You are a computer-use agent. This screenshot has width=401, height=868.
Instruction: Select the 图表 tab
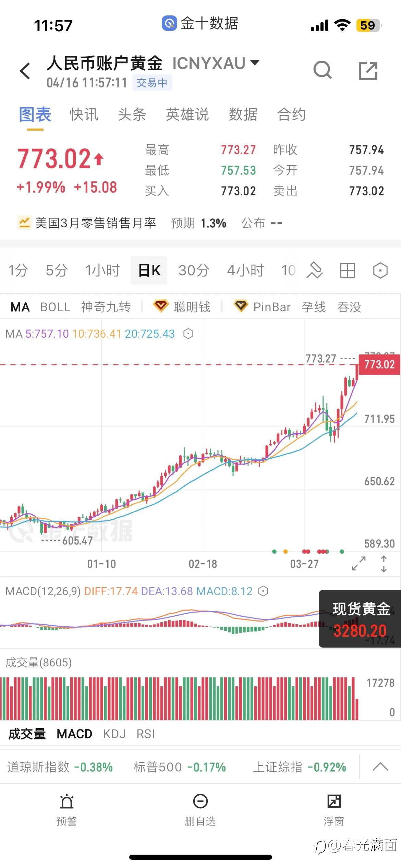coord(35,114)
